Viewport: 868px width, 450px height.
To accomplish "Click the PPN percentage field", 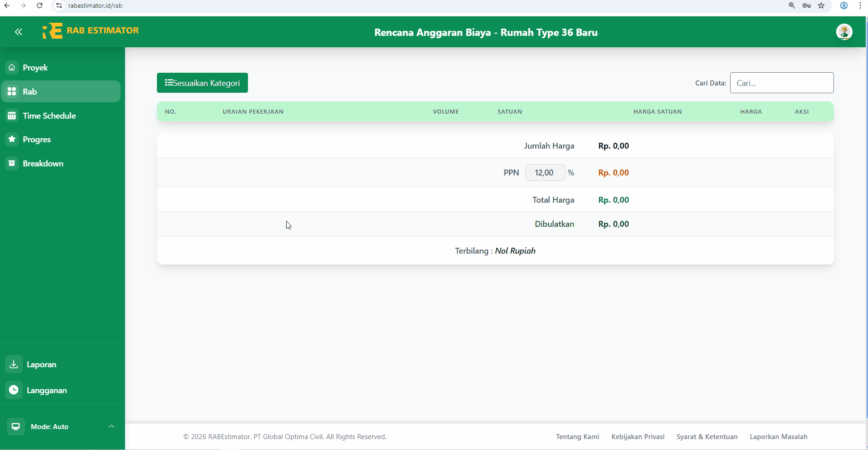I will coord(545,173).
